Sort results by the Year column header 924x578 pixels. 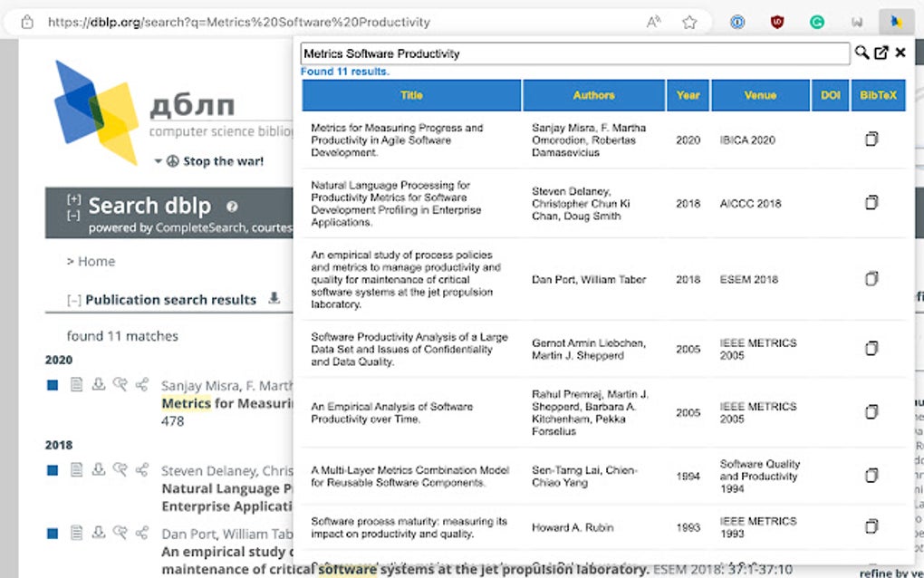pos(688,95)
